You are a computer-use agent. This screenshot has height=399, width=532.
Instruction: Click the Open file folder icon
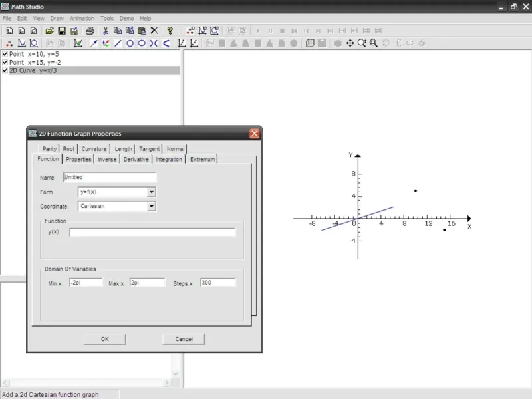click(x=49, y=31)
